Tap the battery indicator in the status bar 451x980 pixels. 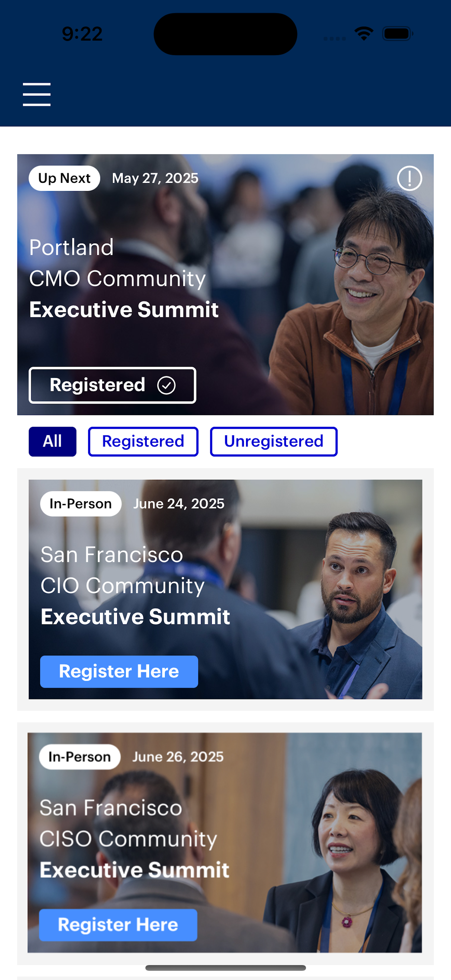396,33
